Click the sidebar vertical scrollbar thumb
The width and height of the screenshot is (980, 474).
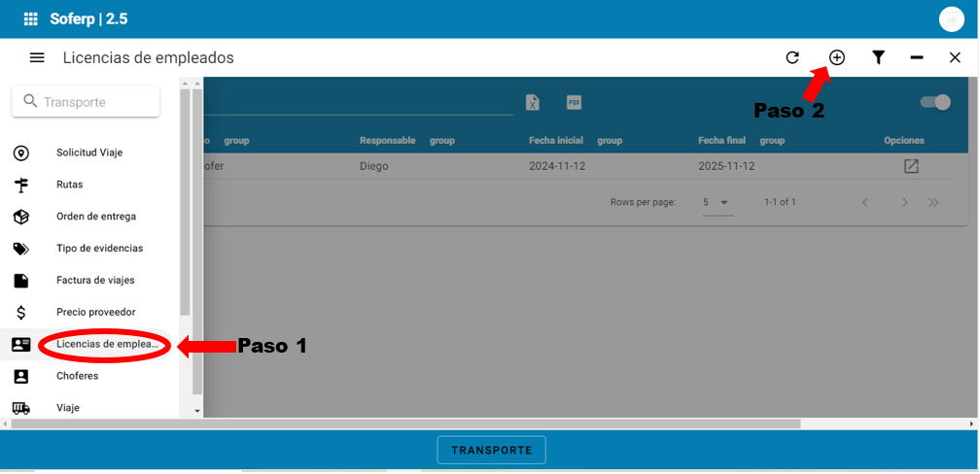pyautogui.click(x=197, y=241)
